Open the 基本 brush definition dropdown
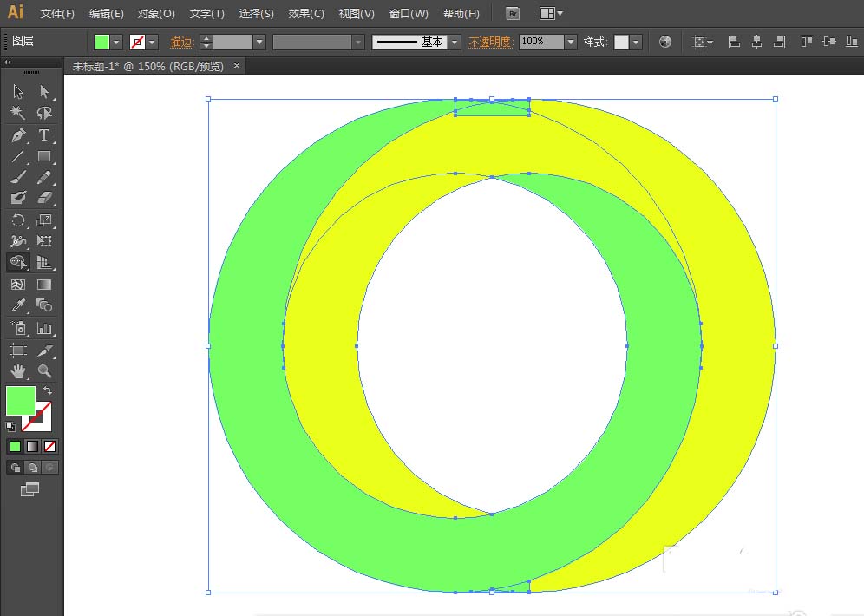864x616 pixels. tap(455, 42)
